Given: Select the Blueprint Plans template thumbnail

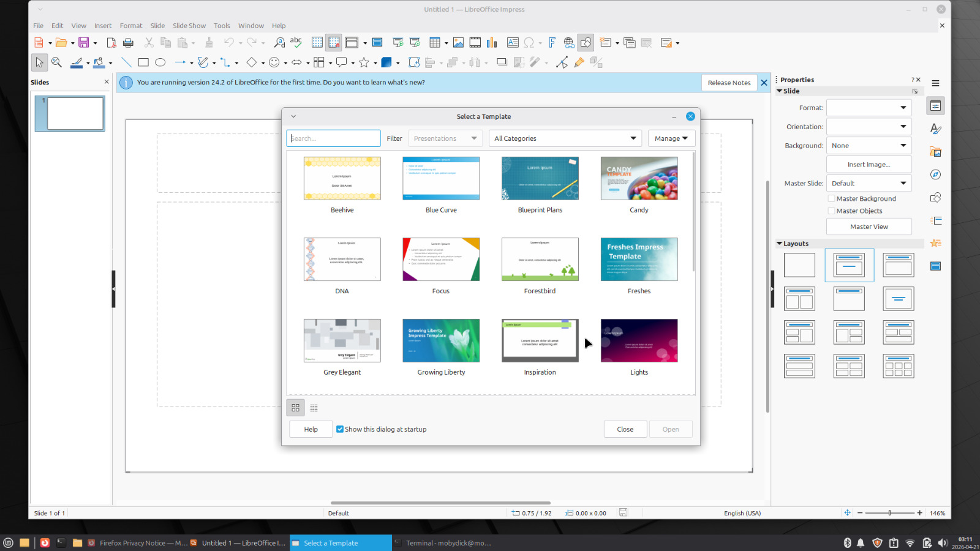Looking at the screenshot, I should pos(540,178).
